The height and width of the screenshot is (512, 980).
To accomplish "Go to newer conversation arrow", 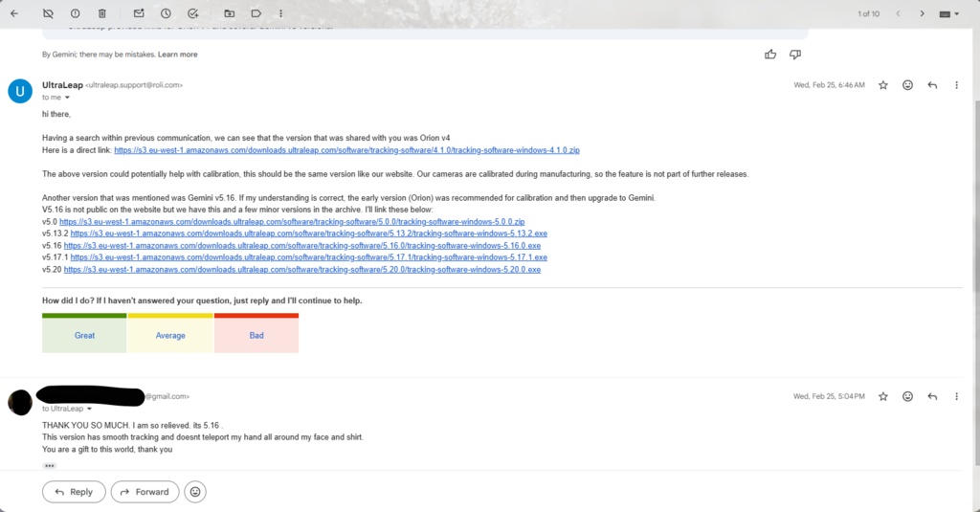I will point(898,13).
